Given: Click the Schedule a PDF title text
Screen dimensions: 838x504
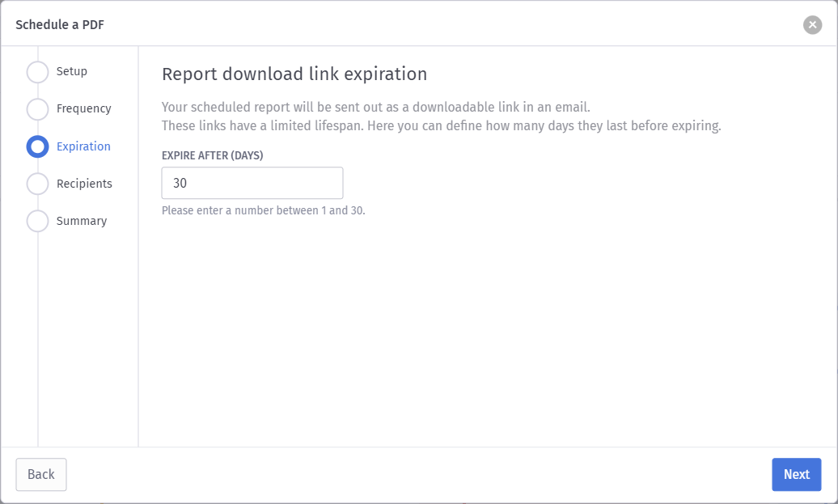Looking at the screenshot, I should pyautogui.click(x=60, y=24).
